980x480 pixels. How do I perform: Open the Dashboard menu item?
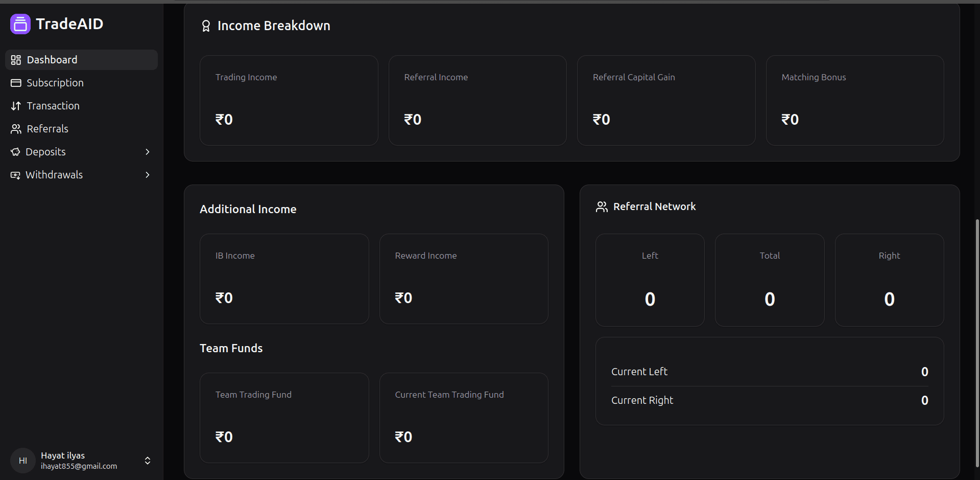[81, 60]
